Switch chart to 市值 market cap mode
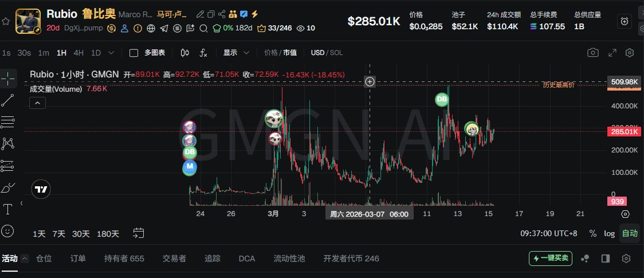This screenshot has height=278, width=644. pos(290,53)
